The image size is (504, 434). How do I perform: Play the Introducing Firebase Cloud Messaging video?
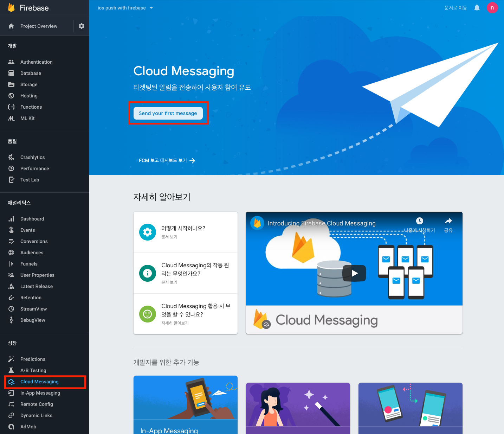point(354,273)
